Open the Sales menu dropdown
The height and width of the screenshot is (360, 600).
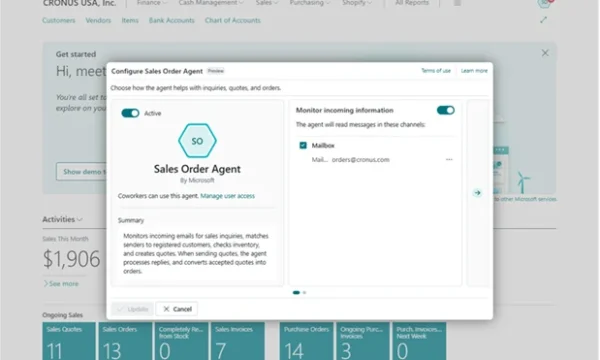pos(267,3)
